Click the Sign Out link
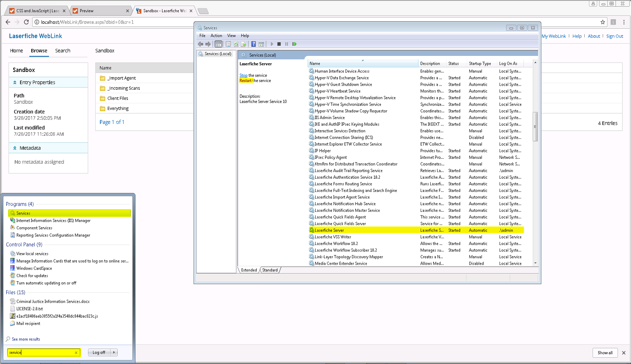The image size is (631, 364). pos(614,36)
